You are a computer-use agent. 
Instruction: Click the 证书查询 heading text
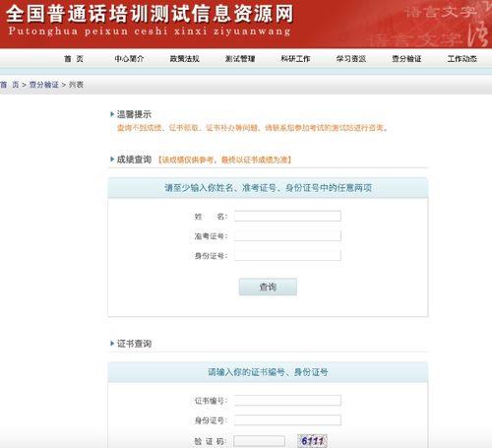click(x=134, y=344)
